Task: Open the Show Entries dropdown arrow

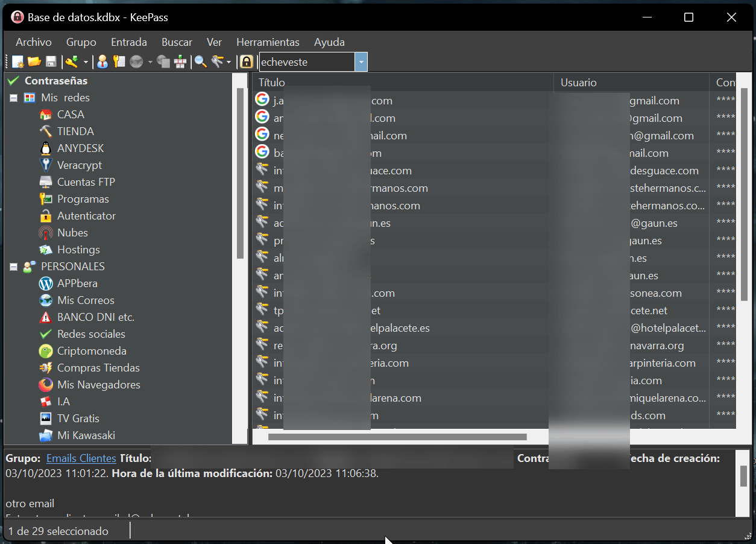Action: (x=229, y=62)
